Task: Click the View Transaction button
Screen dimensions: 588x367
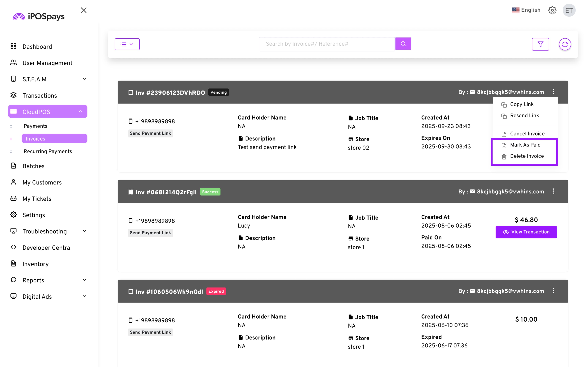Action: tap(526, 232)
